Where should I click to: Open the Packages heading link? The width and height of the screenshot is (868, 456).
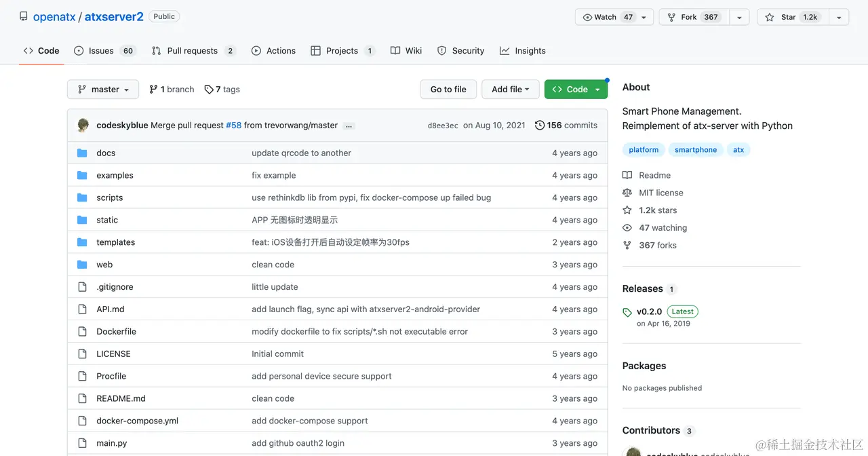644,366
